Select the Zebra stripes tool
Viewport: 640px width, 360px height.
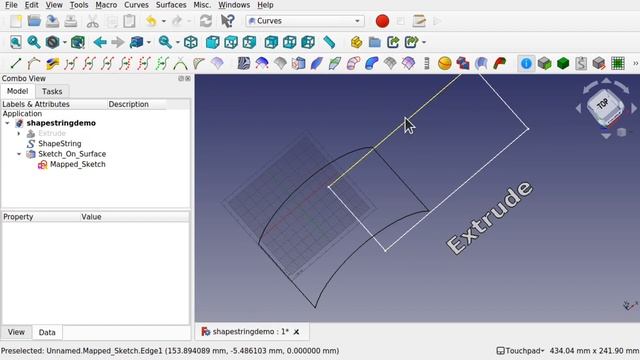[x=244, y=63]
